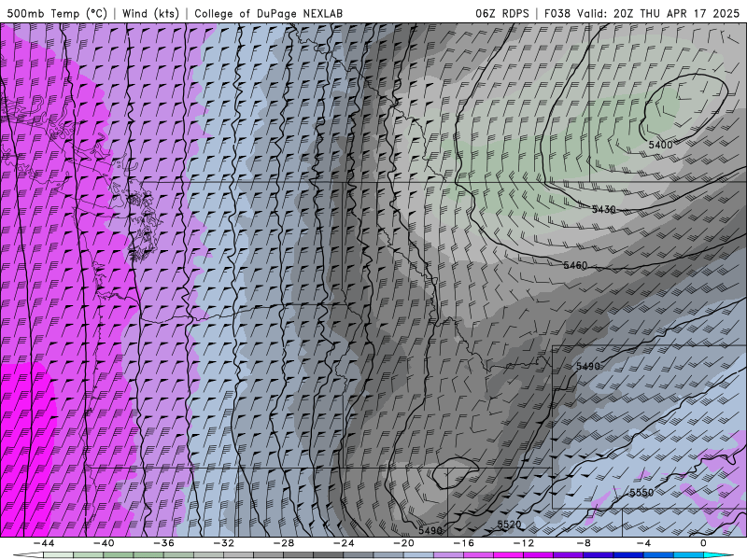This screenshot has height=560, width=747.
Task: Select the -16 colorbar tick label
Action: [x=464, y=543]
